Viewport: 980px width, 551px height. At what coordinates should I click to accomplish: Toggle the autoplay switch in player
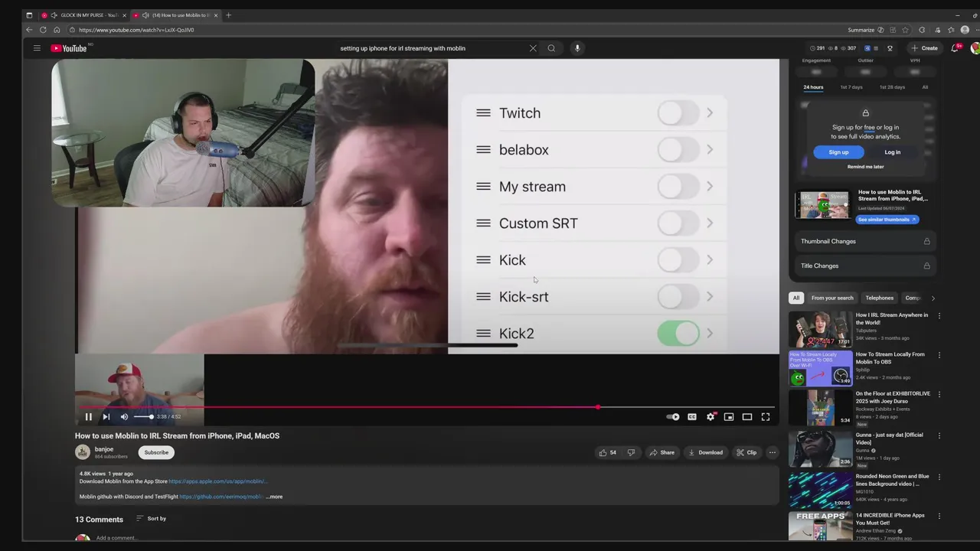click(673, 417)
